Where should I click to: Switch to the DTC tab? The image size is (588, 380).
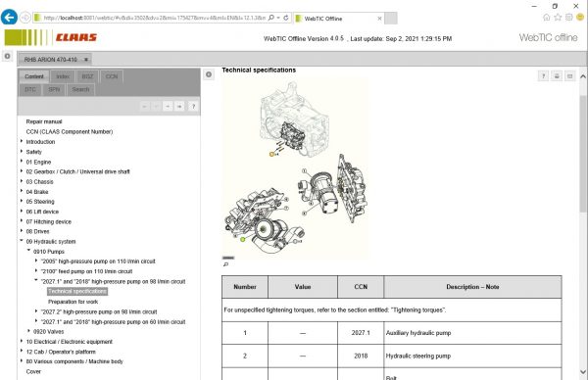point(30,89)
